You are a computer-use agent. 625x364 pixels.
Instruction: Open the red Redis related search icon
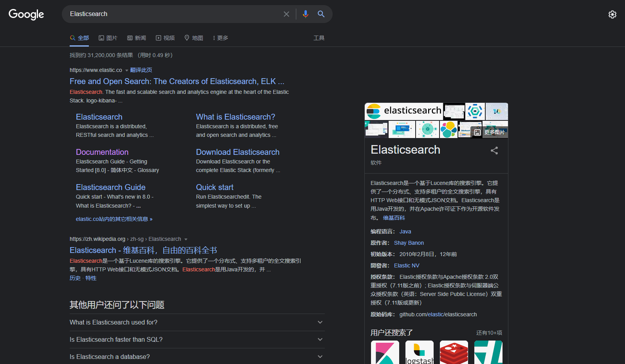coord(454,352)
